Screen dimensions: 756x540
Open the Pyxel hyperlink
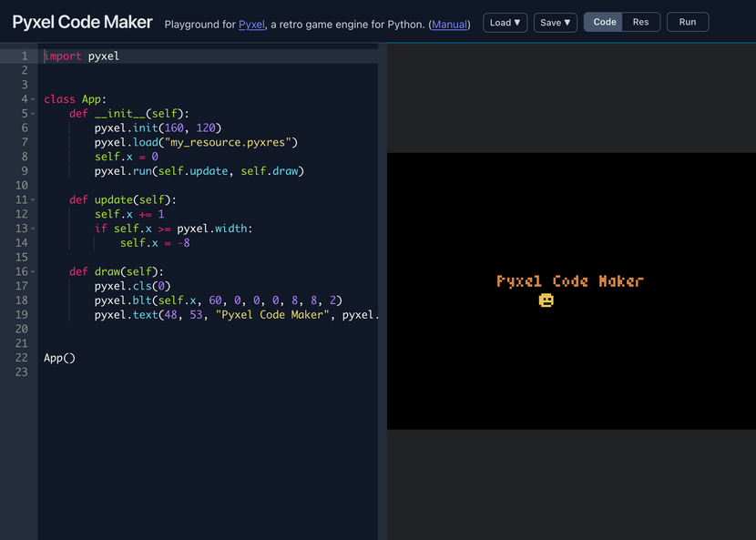[251, 24]
